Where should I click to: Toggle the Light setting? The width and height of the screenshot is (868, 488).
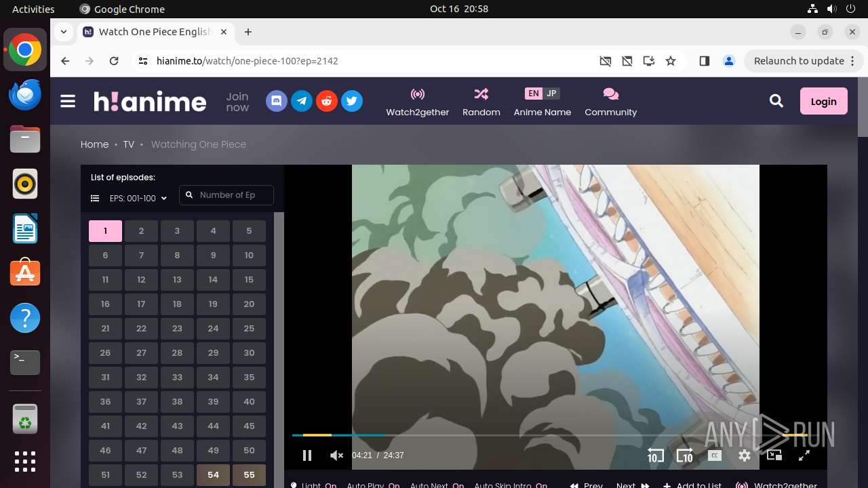pos(313,485)
